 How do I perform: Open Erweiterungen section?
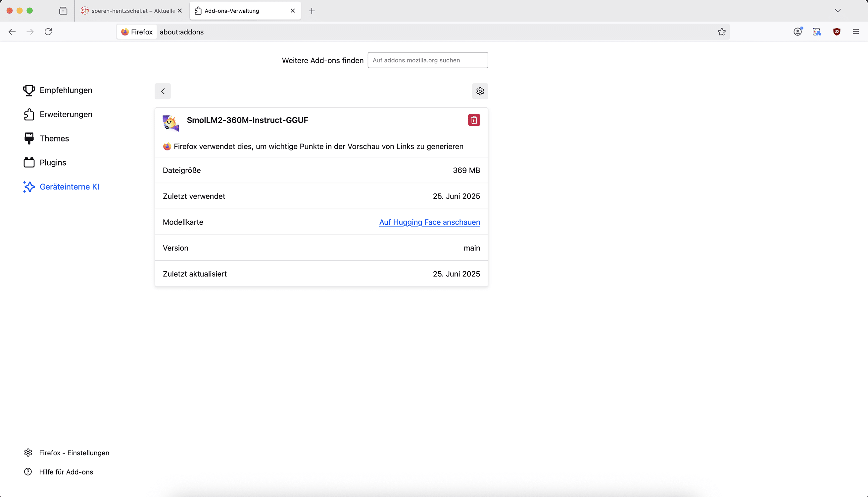[x=57, y=114]
